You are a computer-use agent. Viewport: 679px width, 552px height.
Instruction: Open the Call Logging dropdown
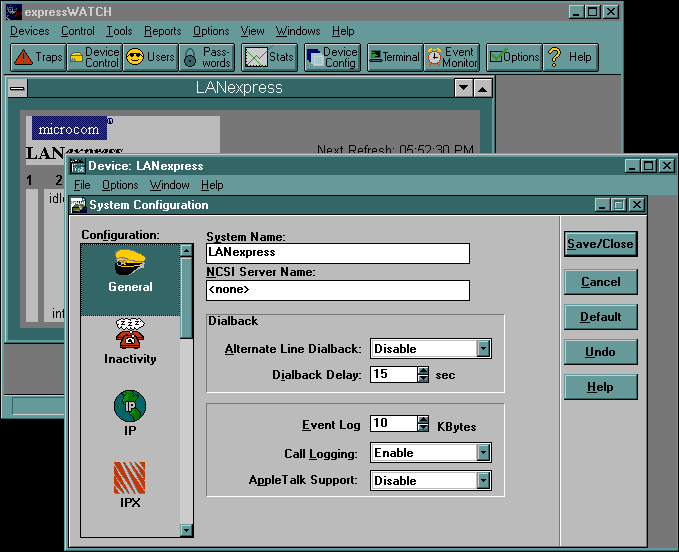(x=483, y=453)
